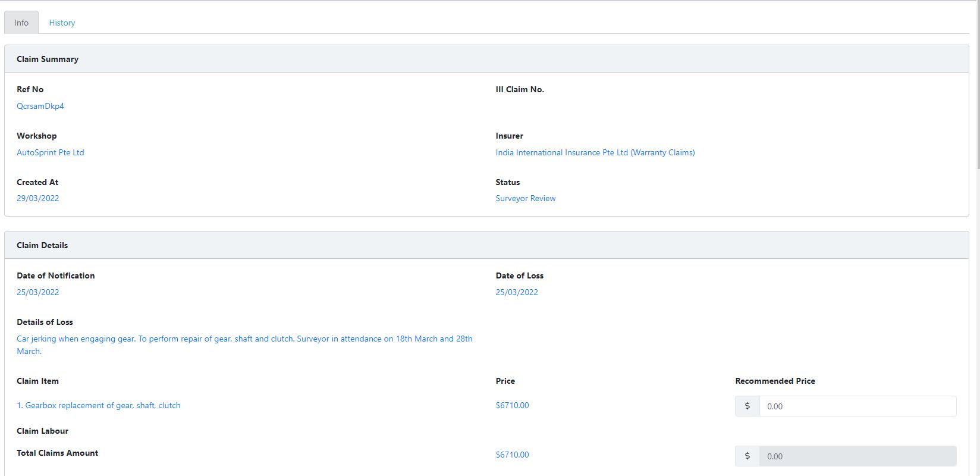Click the dollar sign beside total recommended amount
Screen dimensions: 980x476
(x=747, y=456)
